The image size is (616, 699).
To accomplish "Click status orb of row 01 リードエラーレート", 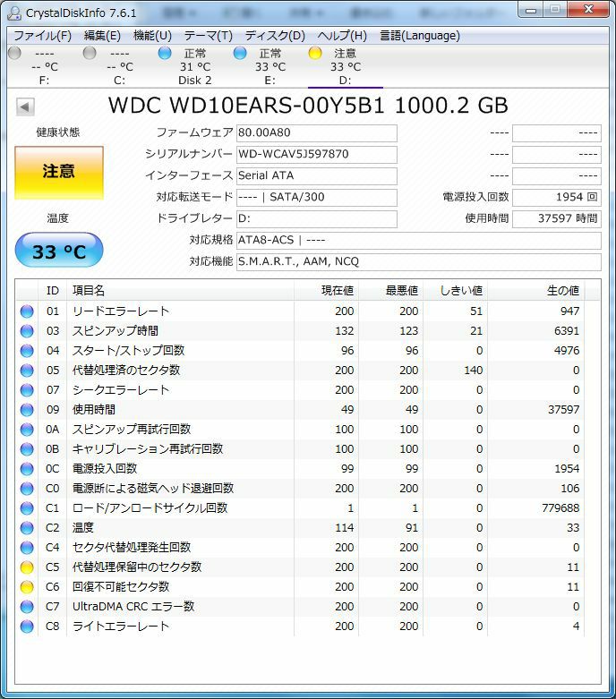I will (27, 311).
